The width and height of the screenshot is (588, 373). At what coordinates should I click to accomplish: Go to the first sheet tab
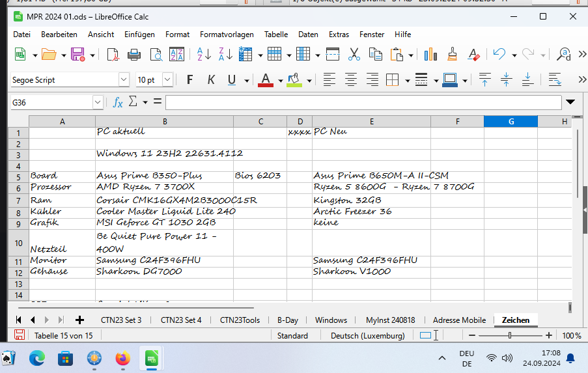[18, 320]
